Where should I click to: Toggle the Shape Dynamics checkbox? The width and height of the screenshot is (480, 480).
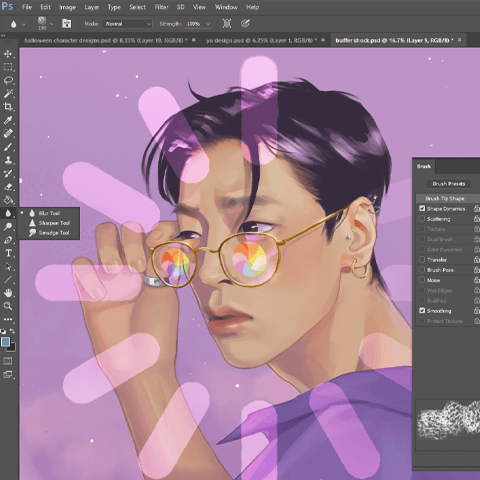(422, 208)
